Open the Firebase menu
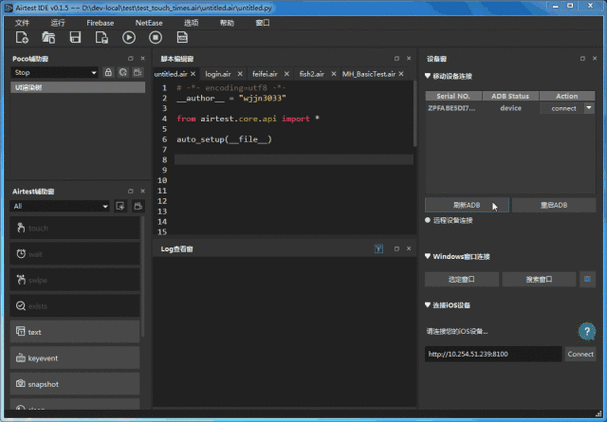The width and height of the screenshot is (607, 422). (100, 23)
